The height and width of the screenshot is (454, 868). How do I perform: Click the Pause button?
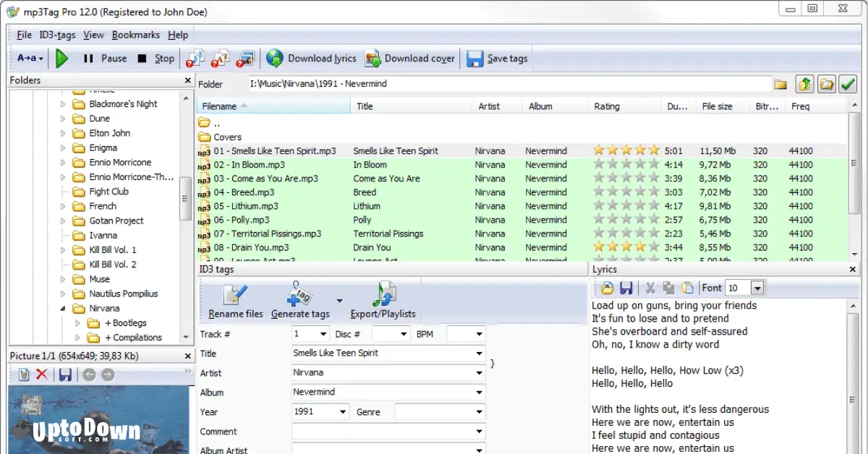click(x=103, y=59)
